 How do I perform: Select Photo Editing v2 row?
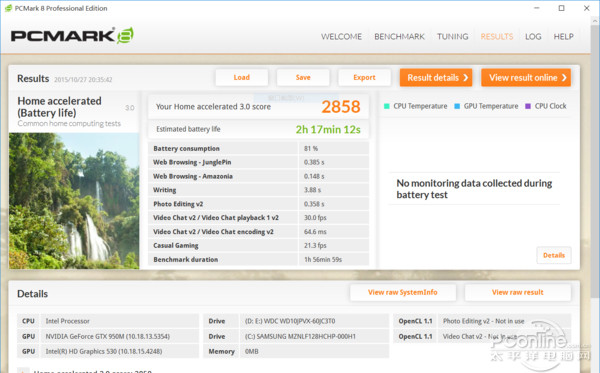coord(258,204)
